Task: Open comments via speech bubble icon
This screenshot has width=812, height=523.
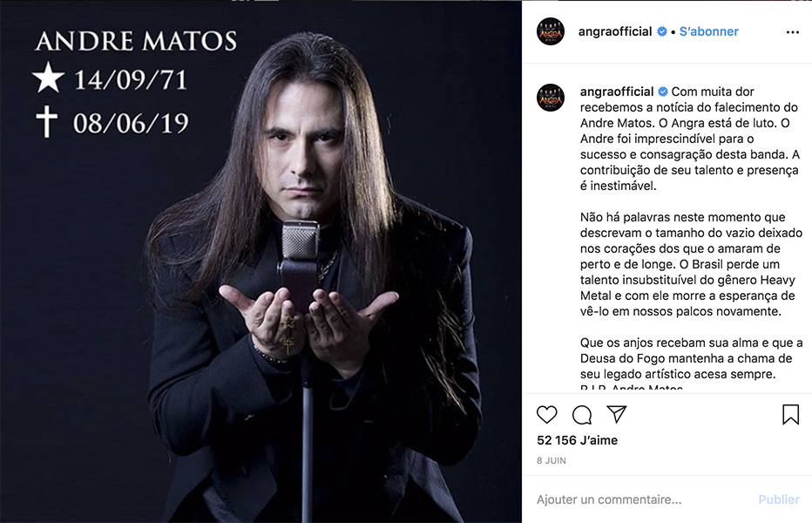Action: pos(582,415)
